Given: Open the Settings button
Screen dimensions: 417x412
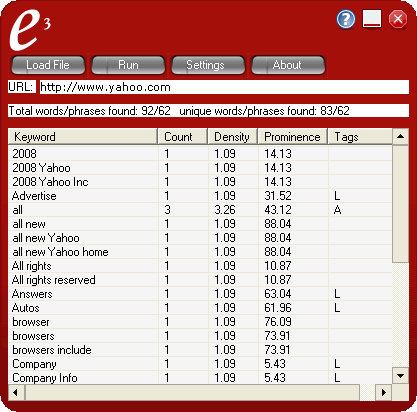Looking at the screenshot, I should (208, 65).
